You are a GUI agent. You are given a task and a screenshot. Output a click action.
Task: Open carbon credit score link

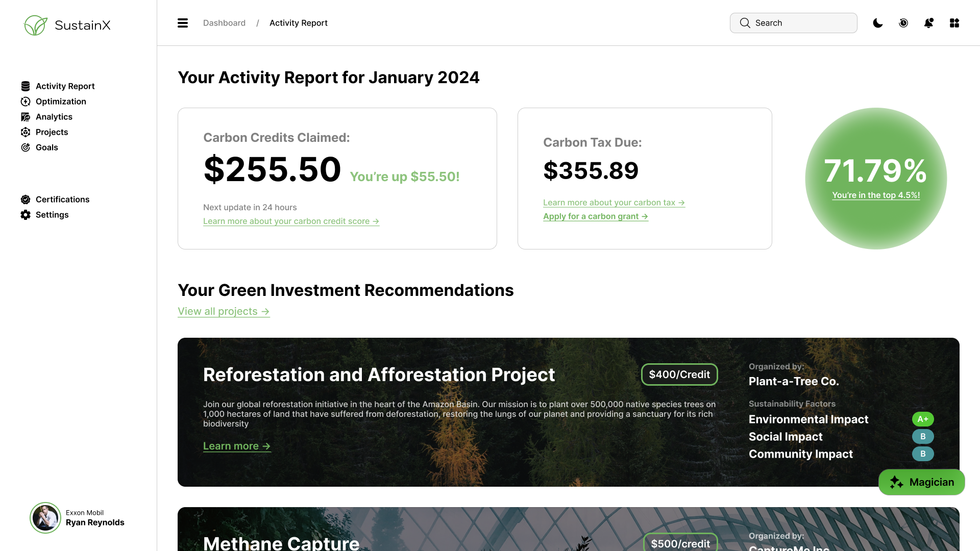tap(291, 221)
